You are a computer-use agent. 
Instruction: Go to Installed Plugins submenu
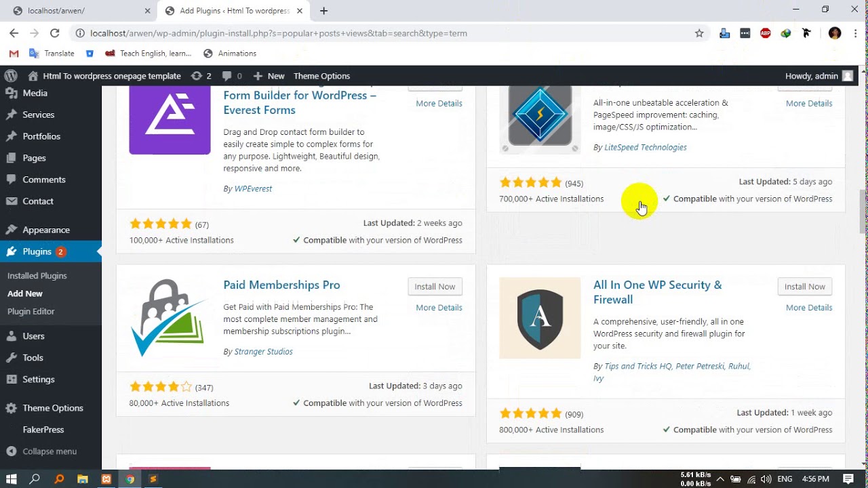point(37,276)
